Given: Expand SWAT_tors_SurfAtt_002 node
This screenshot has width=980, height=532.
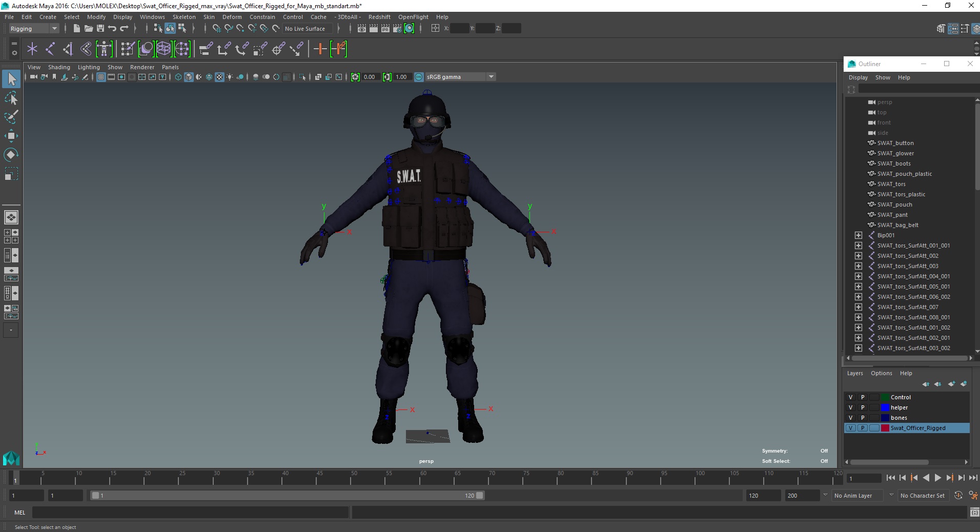Looking at the screenshot, I should pos(859,256).
